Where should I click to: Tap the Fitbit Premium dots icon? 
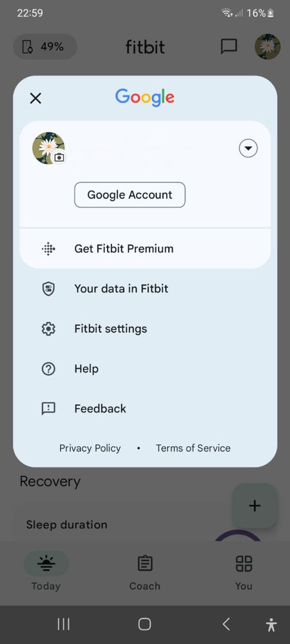point(48,248)
